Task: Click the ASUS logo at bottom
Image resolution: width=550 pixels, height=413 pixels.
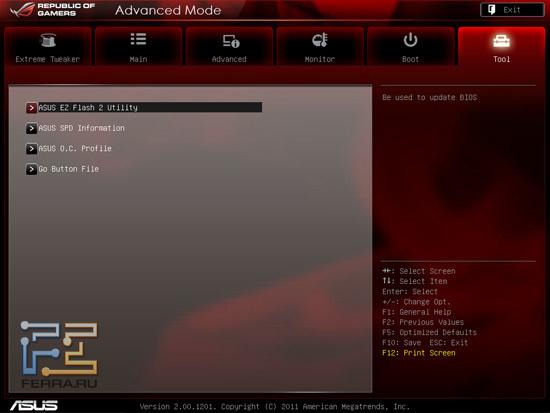Action: click(34, 406)
